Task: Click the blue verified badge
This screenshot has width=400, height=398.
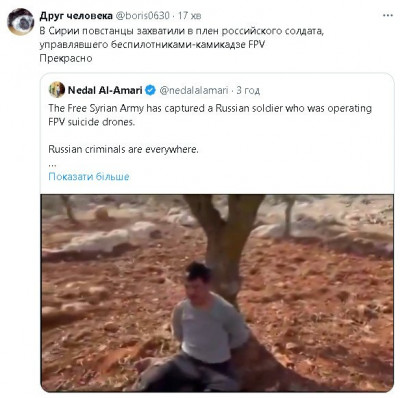Action: coord(150,90)
